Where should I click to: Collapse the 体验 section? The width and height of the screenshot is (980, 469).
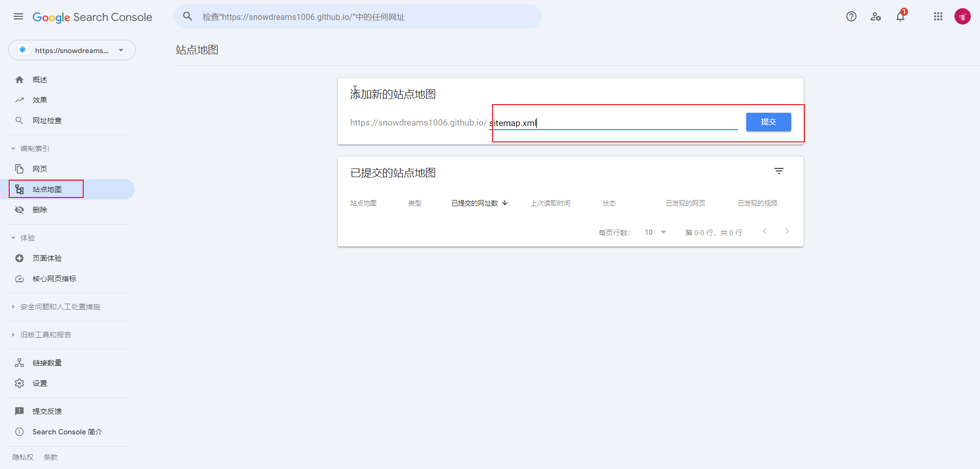click(x=23, y=238)
